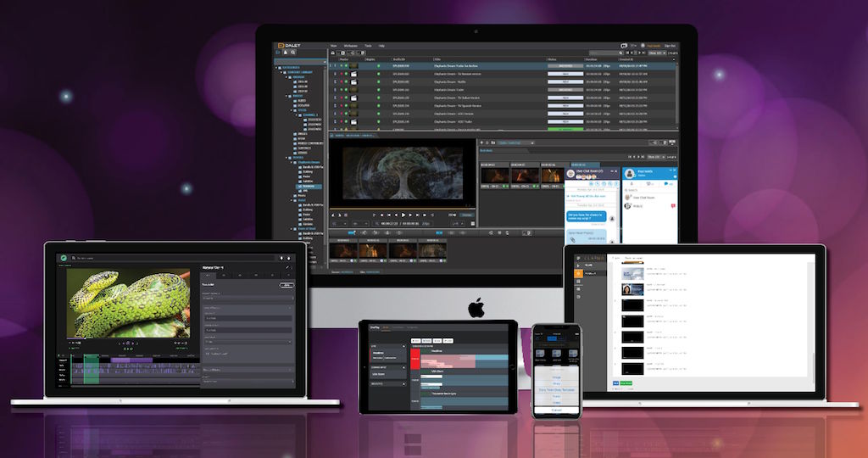Open the Workspace menu in the Dalet menu bar

(350, 46)
